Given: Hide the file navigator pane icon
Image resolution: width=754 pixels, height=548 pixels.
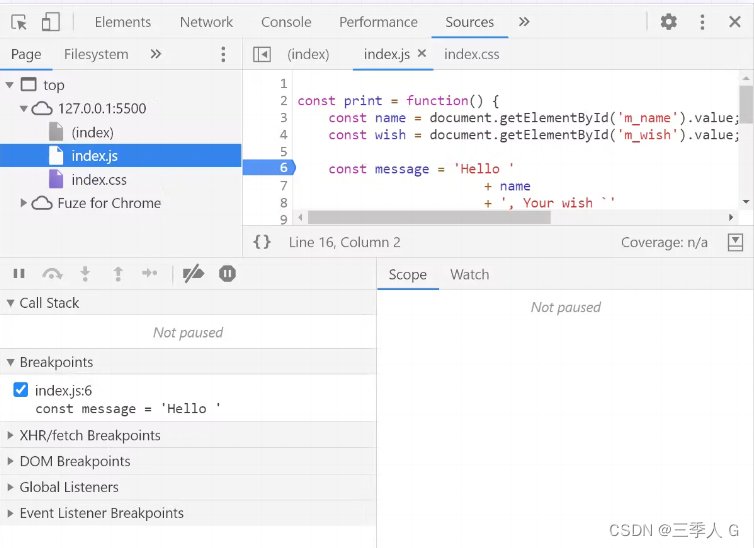Looking at the screenshot, I should (262, 54).
